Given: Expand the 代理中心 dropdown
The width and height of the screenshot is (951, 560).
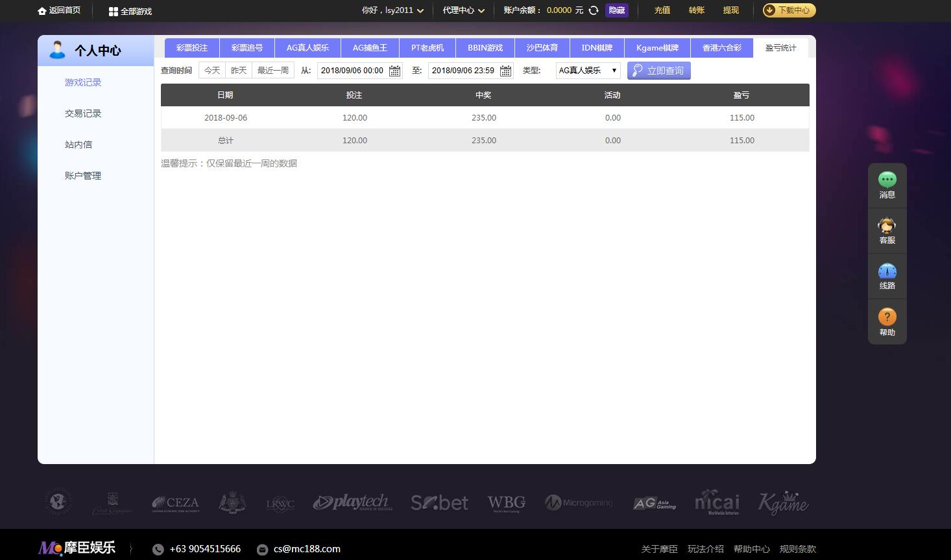Looking at the screenshot, I should coord(463,10).
